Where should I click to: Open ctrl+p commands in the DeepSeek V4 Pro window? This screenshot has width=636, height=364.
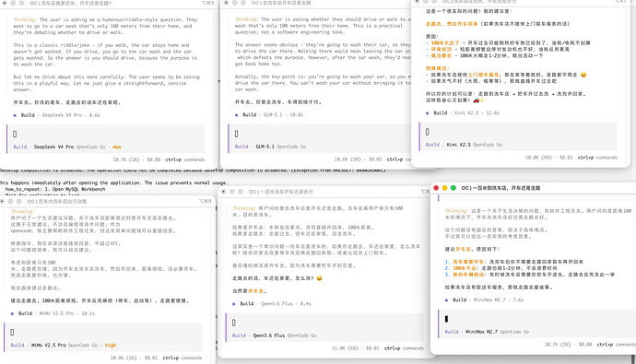point(186,159)
